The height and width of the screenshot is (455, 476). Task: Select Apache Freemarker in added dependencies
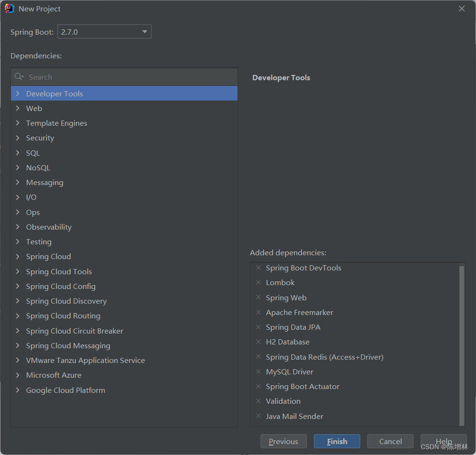click(300, 313)
